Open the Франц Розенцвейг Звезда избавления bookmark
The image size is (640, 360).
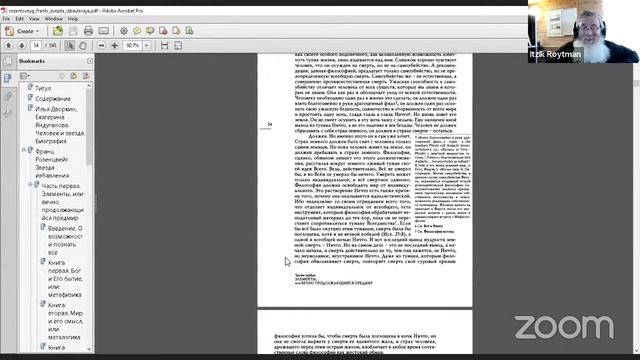click(52, 163)
